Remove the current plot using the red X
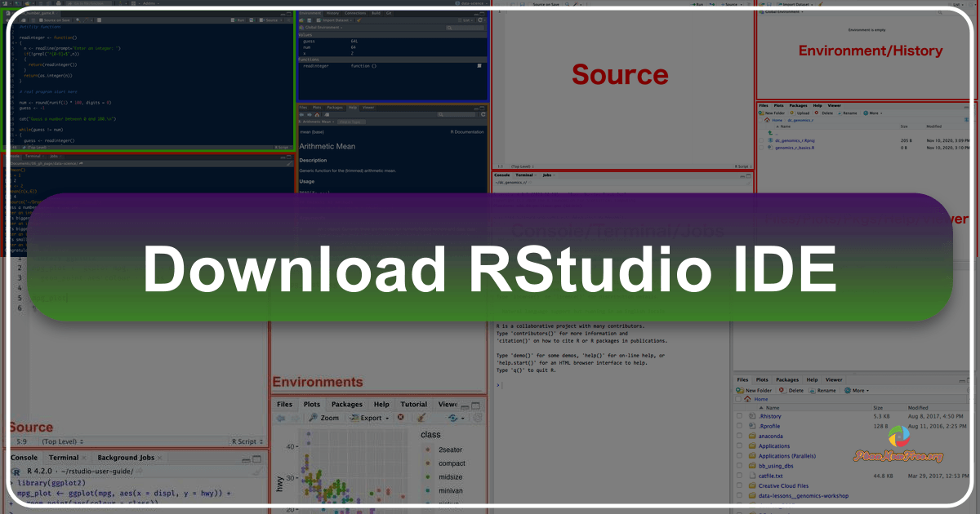The width and height of the screenshot is (980, 514). 401,418
